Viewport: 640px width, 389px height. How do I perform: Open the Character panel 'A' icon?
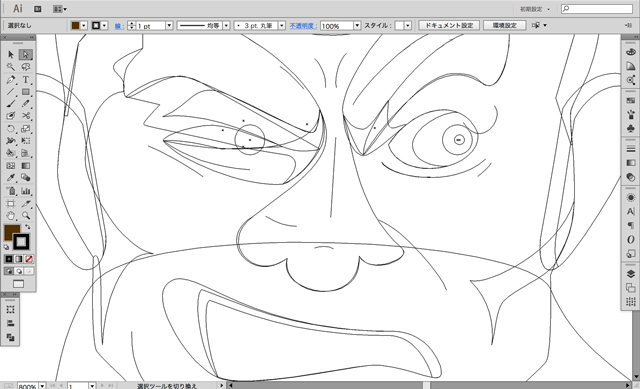(x=631, y=211)
